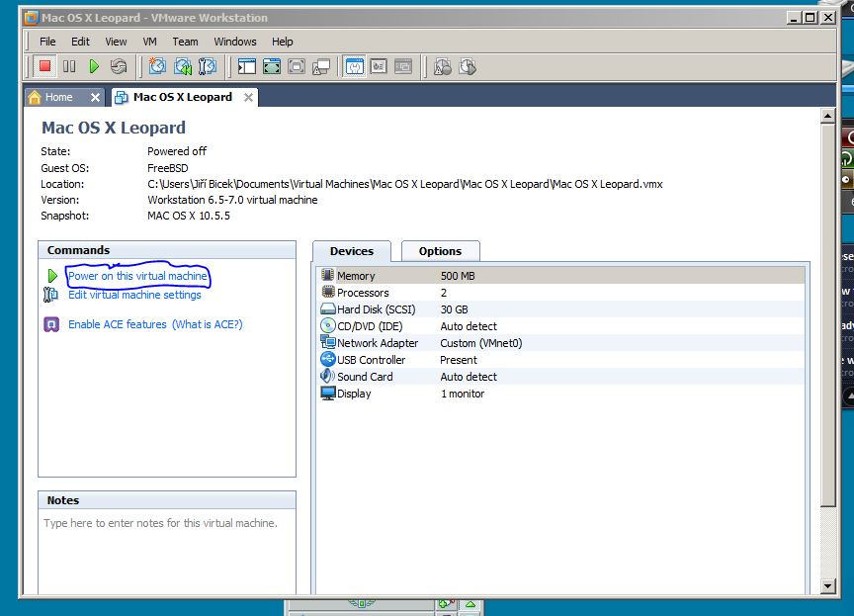854x616 pixels.
Task: Open the VM menu
Action: (149, 42)
